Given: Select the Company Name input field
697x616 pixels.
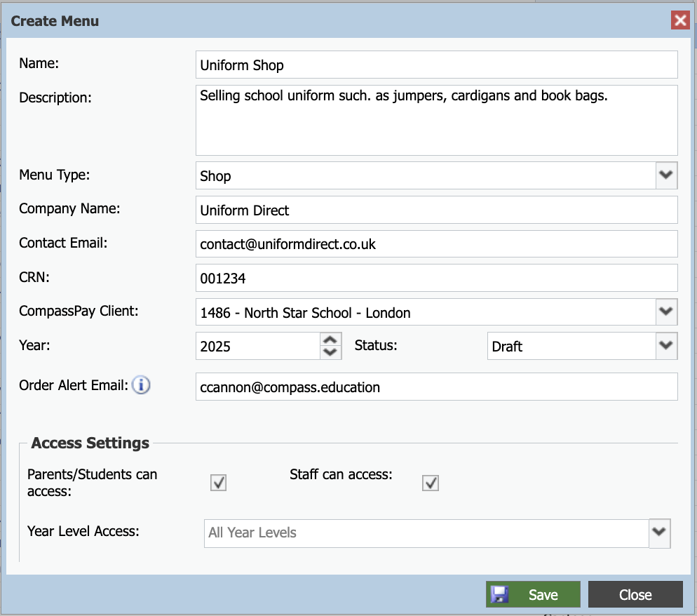Looking at the screenshot, I should tap(437, 210).
